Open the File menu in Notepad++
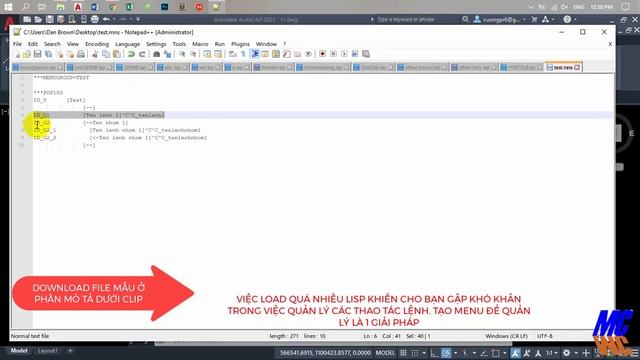Viewport: 640px width, 360px height. point(17,44)
